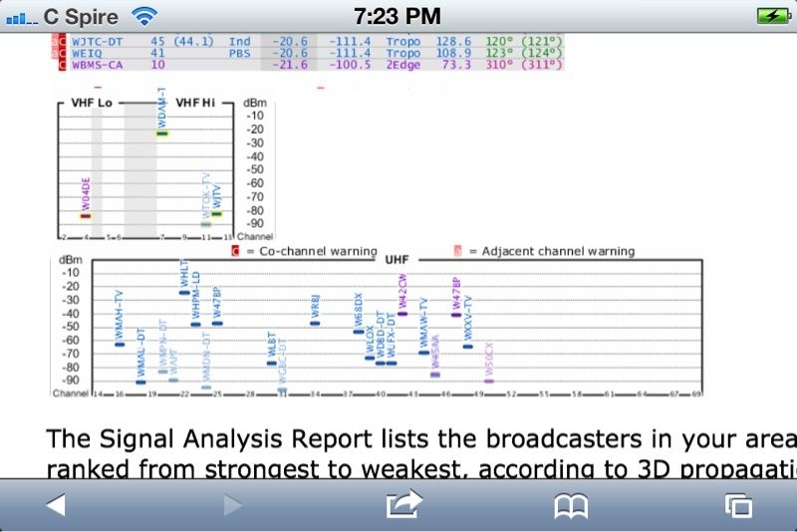Click the WXXV-TV marker in UHF chart

coord(467,347)
